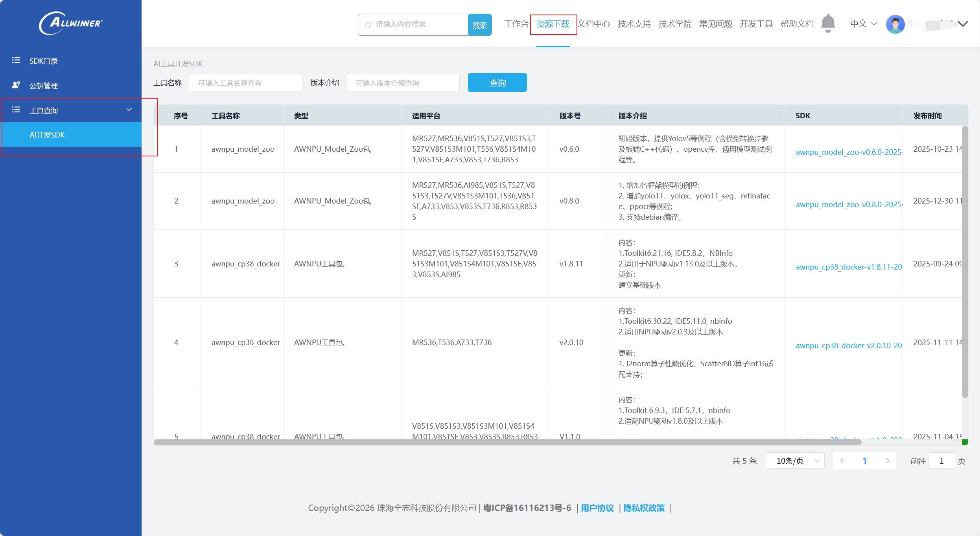
Task: Open the 10条/页 page size dropdown
Action: tap(795, 461)
